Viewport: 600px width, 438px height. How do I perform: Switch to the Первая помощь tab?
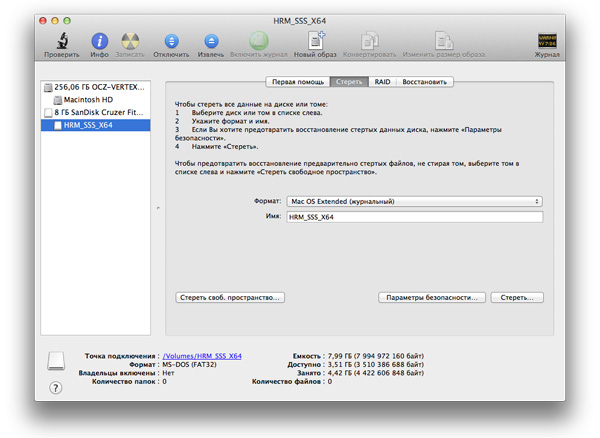point(297,81)
